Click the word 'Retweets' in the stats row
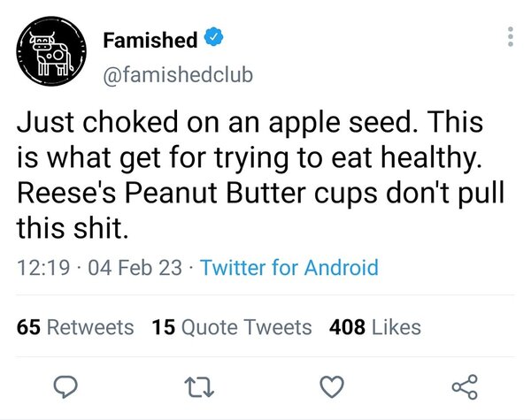 (89, 327)
